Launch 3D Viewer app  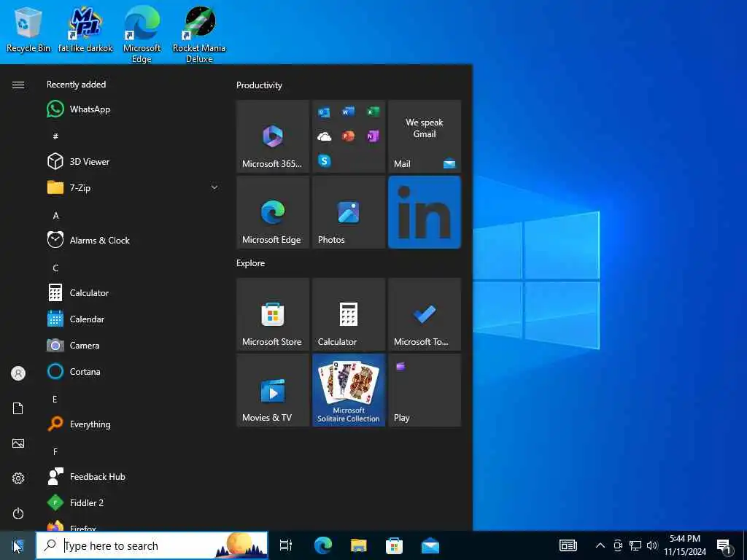[133, 161]
